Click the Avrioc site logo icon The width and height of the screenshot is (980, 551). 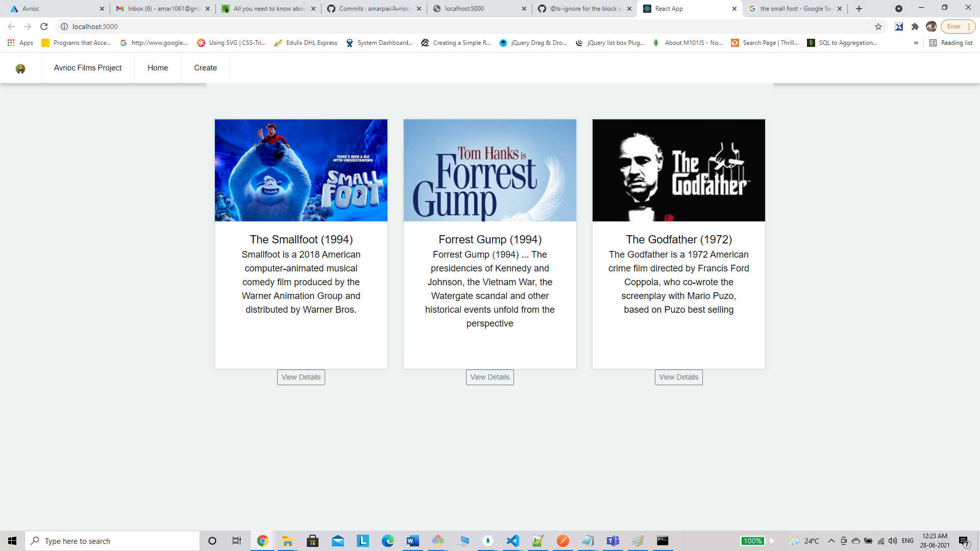[x=20, y=68]
